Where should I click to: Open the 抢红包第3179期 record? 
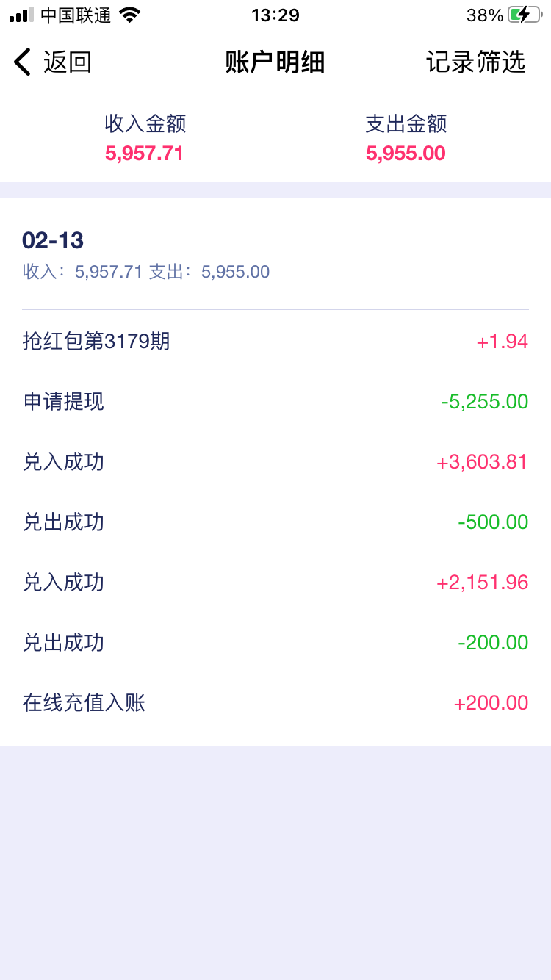[96, 341]
